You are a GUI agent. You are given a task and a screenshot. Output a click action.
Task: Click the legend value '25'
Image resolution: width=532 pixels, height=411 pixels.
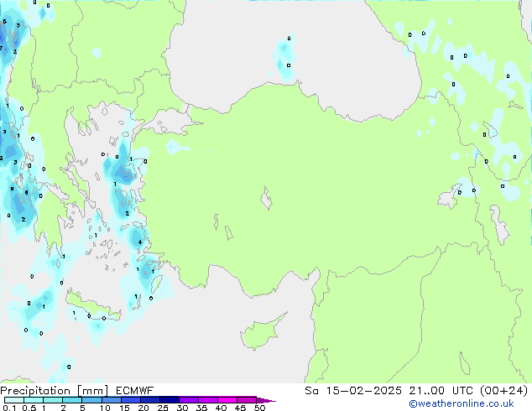pyautogui.click(x=163, y=408)
